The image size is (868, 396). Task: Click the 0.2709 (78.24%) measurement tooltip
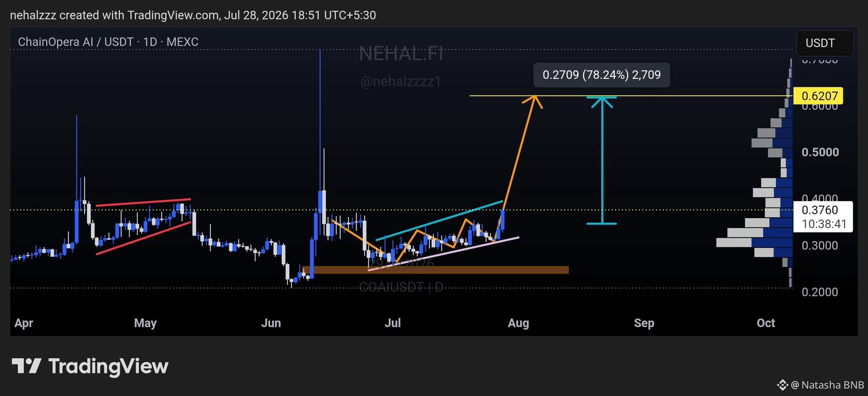[x=602, y=75]
